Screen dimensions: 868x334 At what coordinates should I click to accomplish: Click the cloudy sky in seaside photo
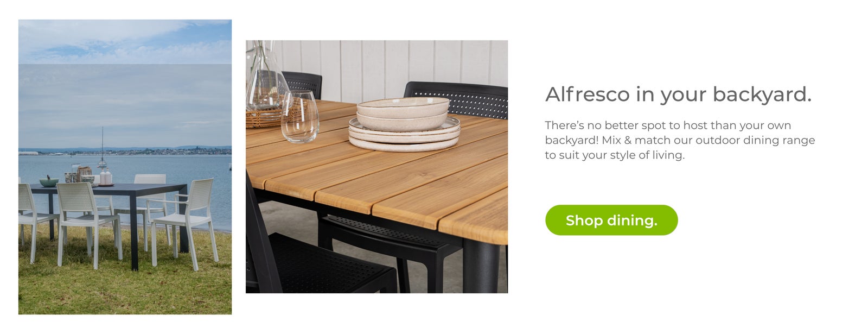click(125, 81)
